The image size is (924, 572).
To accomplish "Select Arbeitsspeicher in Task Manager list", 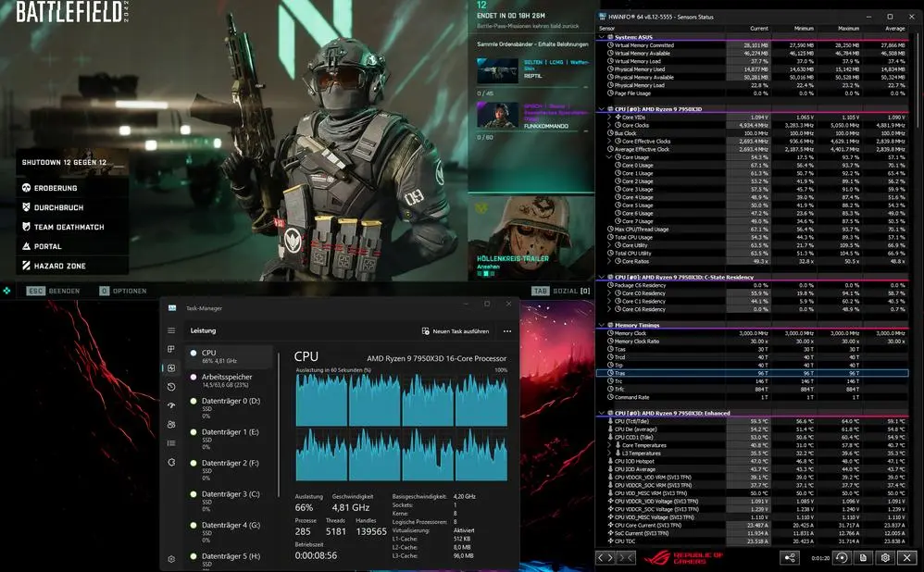I will pyautogui.click(x=230, y=380).
